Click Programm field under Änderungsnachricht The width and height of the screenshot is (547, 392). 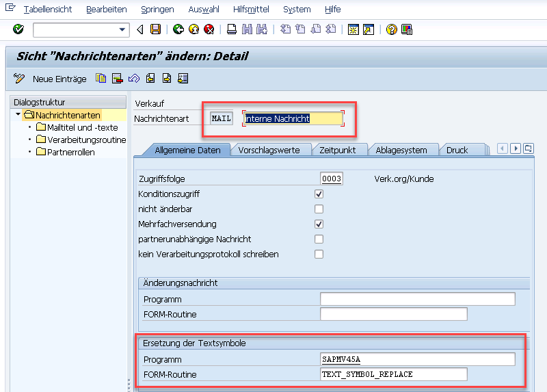(x=418, y=299)
